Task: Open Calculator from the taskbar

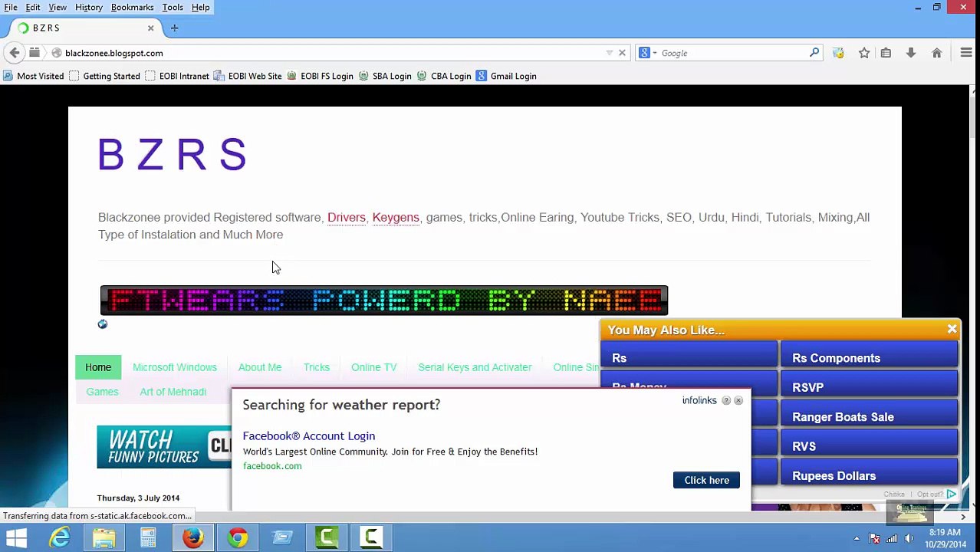Action: coord(148,537)
